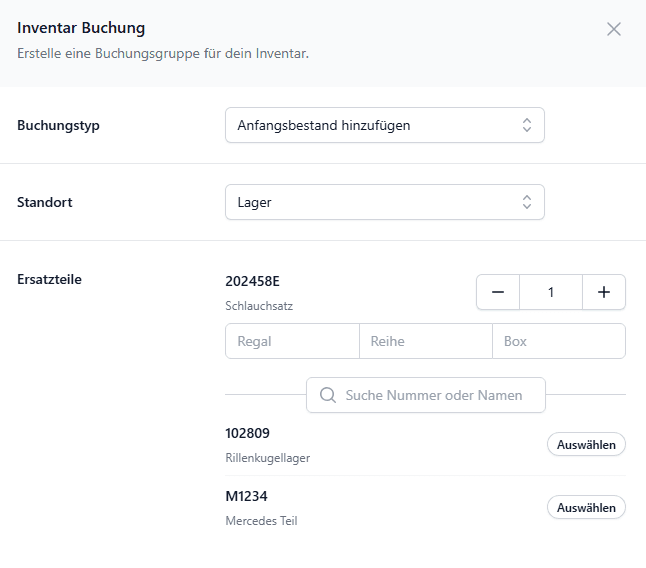Click the Buchungstyp dropdown chevron arrows
The image size is (646, 568).
527,125
